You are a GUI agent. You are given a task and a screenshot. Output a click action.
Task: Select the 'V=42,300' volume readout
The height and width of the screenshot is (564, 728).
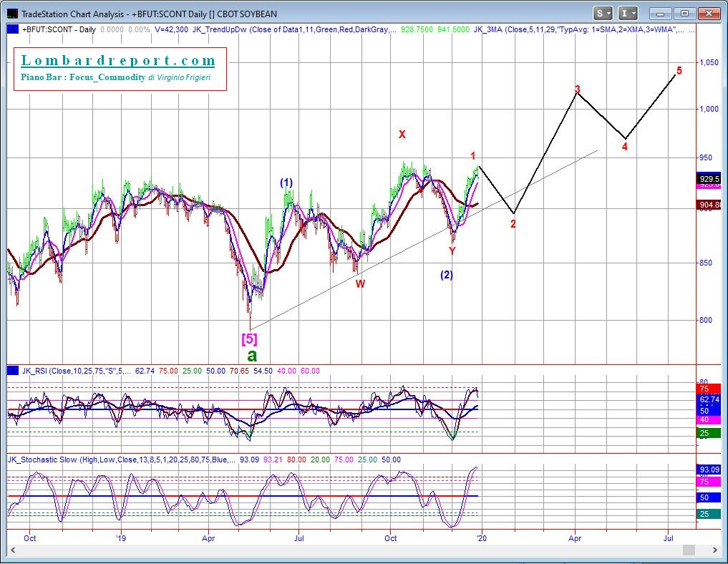pos(171,29)
